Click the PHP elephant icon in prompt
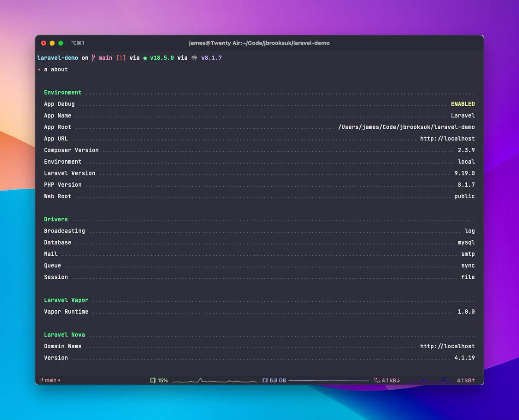Image resolution: width=519 pixels, height=420 pixels. click(x=194, y=58)
